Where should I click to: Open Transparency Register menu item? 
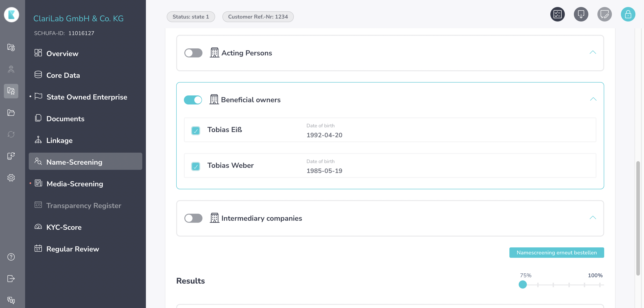pyautogui.click(x=86, y=205)
